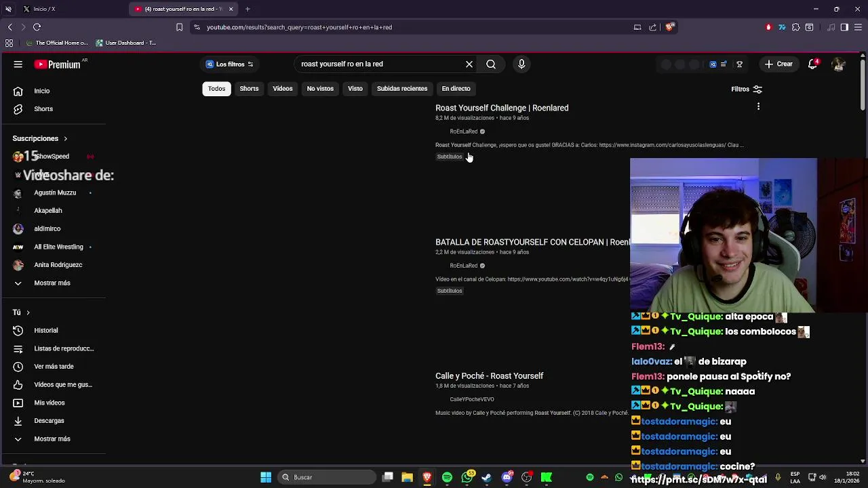Open 'BATALLA DE ROASTYOURSELF CON CELOPAN' video
868x488 pixels.
pyautogui.click(x=532, y=242)
